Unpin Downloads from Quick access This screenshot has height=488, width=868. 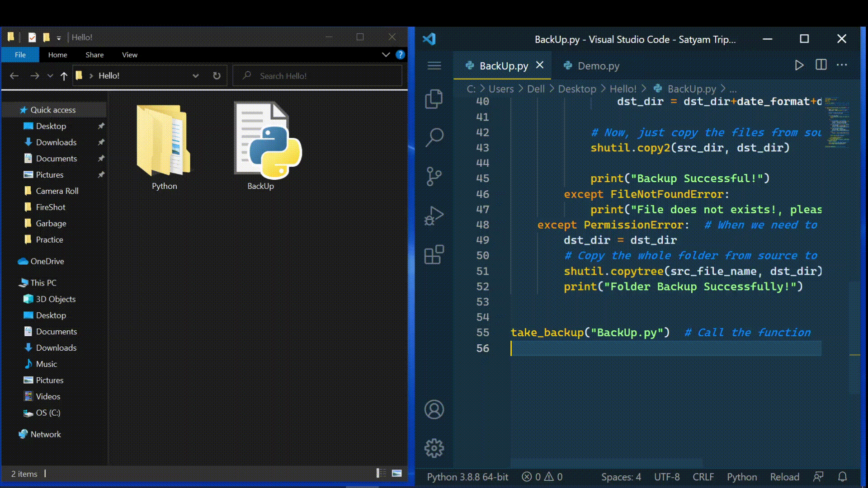[102, 142]
